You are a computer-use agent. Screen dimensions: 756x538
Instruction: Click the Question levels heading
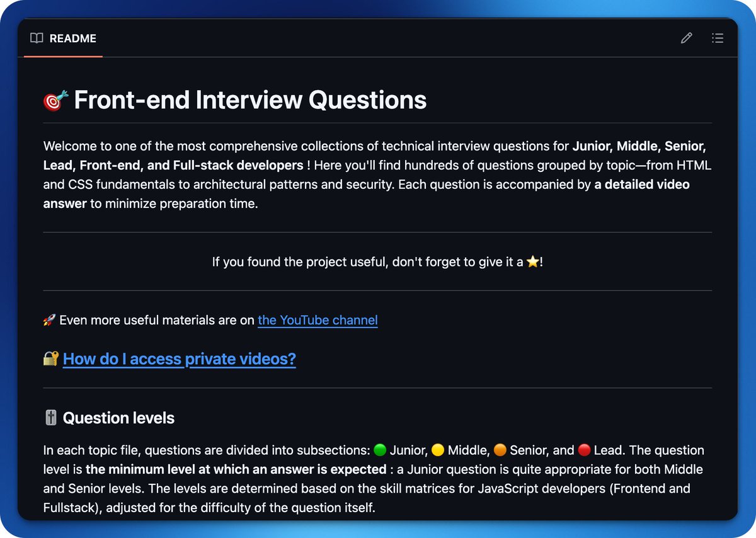coord(118,418)
